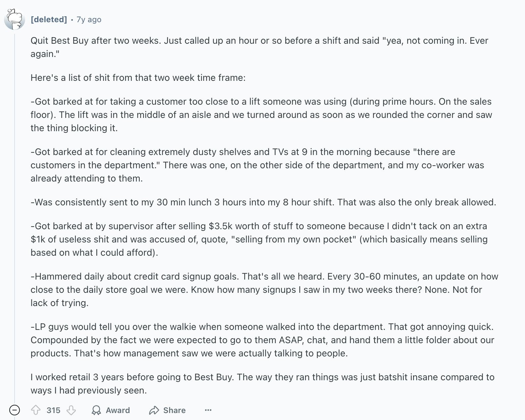The image size is (525, 420).
Task: Downvote the Best Buy comment
Action: pyautogui.click(x=71, y=410)
